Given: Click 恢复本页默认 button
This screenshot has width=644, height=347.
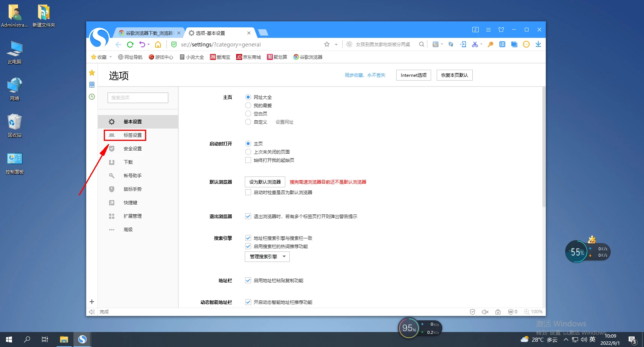Looking at the screenshot, I should (x=454, y=75).
